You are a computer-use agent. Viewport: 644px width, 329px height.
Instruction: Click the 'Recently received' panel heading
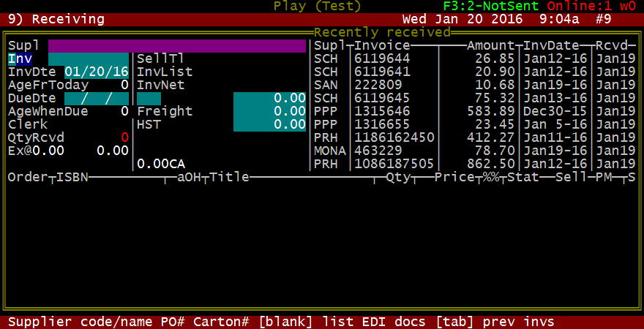(x=382, y=32)
